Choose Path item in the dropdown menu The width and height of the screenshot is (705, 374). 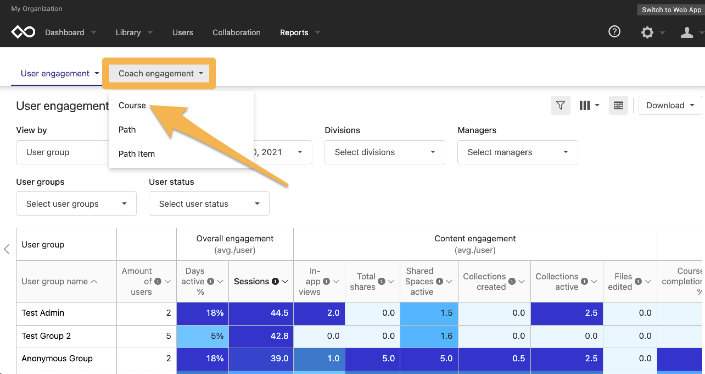[137, 154]
